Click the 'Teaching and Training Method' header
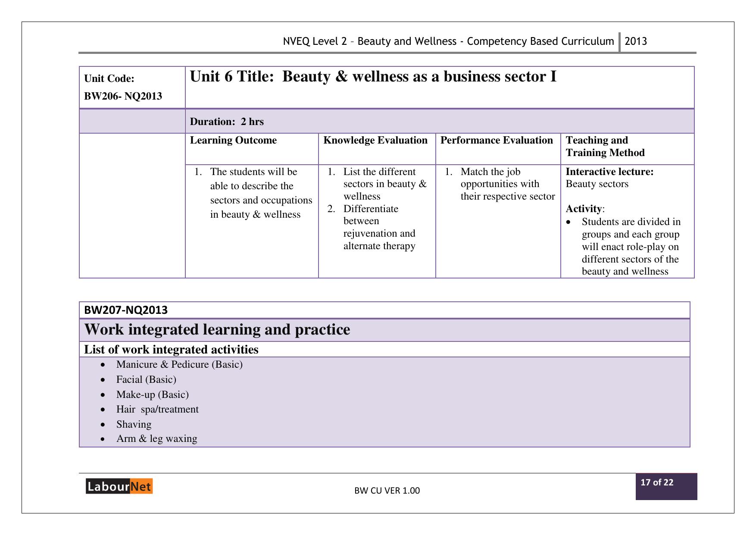756x535 pixels. click(605, 147)
